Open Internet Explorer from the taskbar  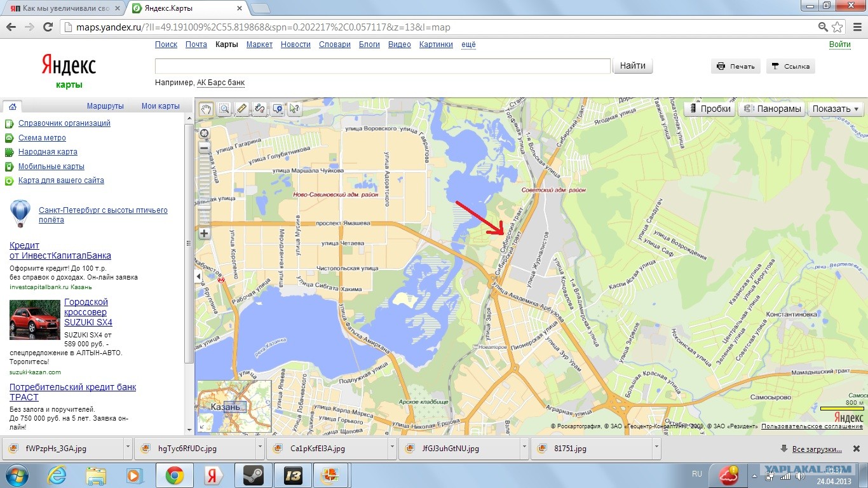click(x=58, y=475)
